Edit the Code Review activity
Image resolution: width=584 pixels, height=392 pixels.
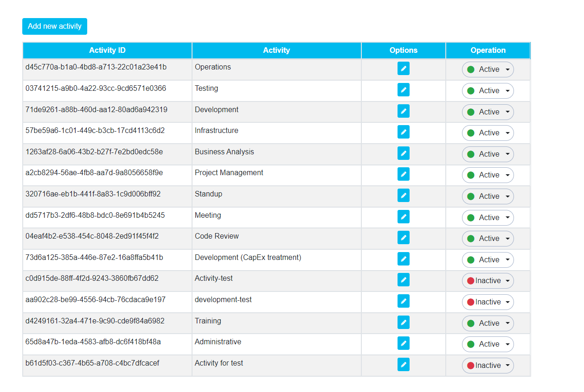click(404, 238)
